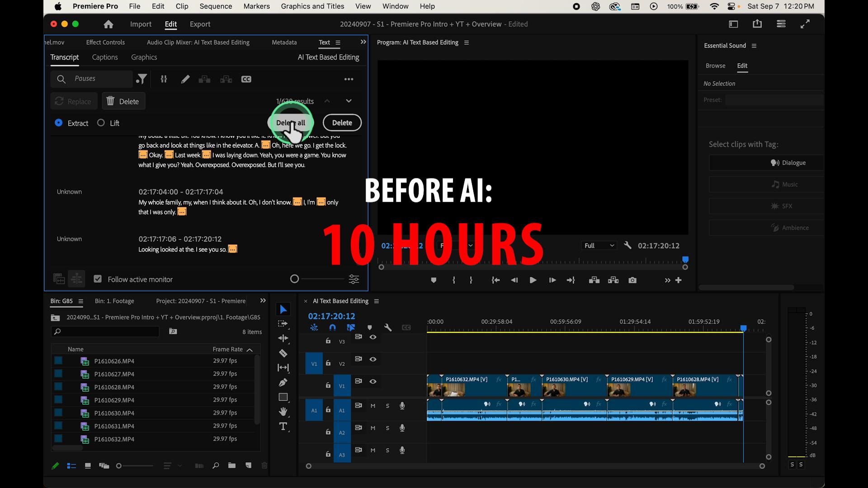Click the Export Frame camera icon

point(632,280)
